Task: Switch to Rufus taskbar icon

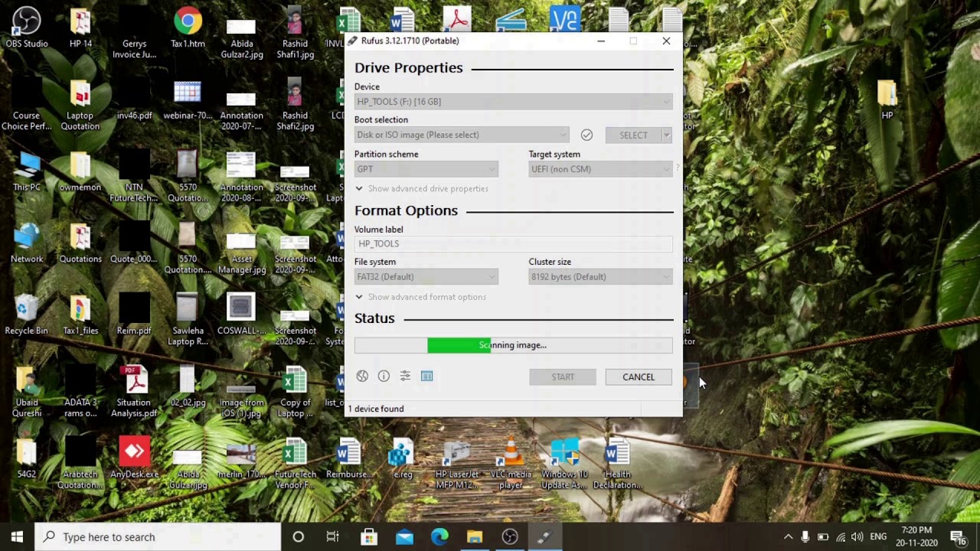Action: pos(545,536)
